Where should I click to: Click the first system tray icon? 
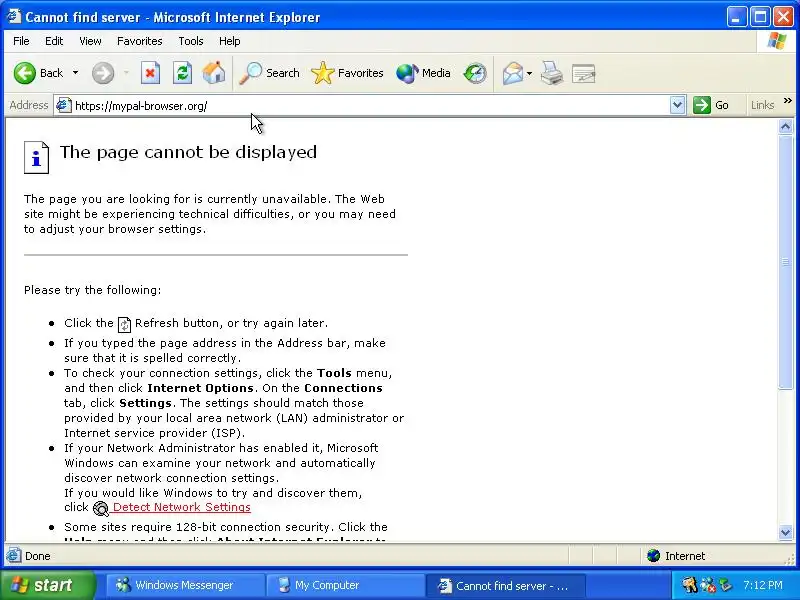pyautogui.click(x=689, y=585)
